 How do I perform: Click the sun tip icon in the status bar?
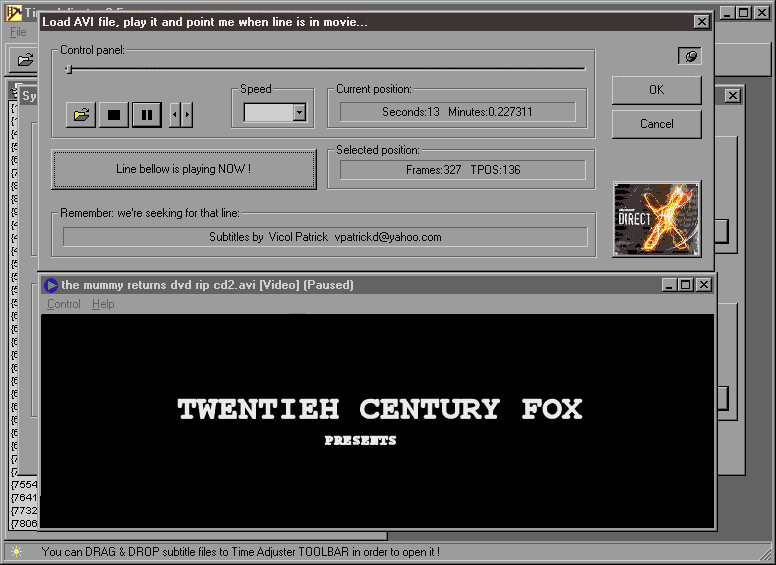point(16,551)
